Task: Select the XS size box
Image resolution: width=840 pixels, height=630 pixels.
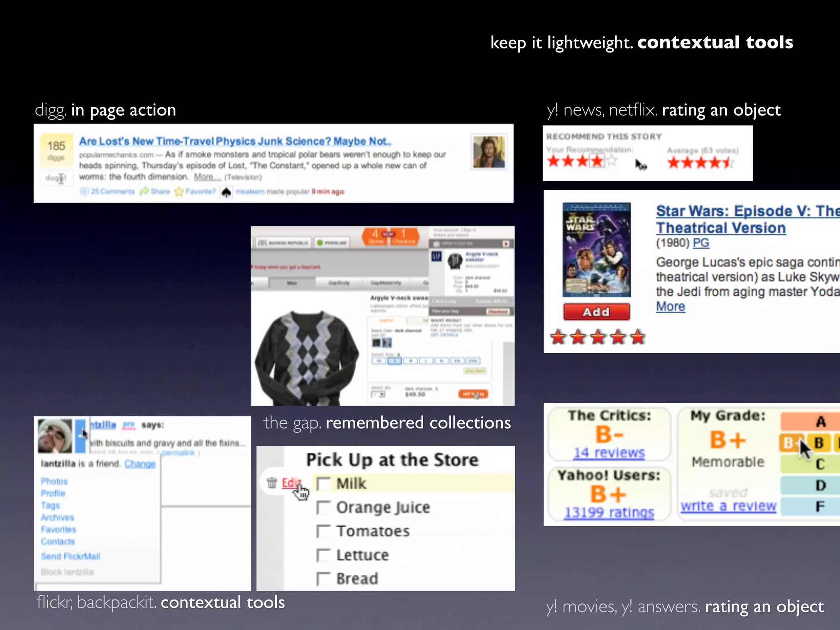Action: pyautogui.click(x=379, y=361)
